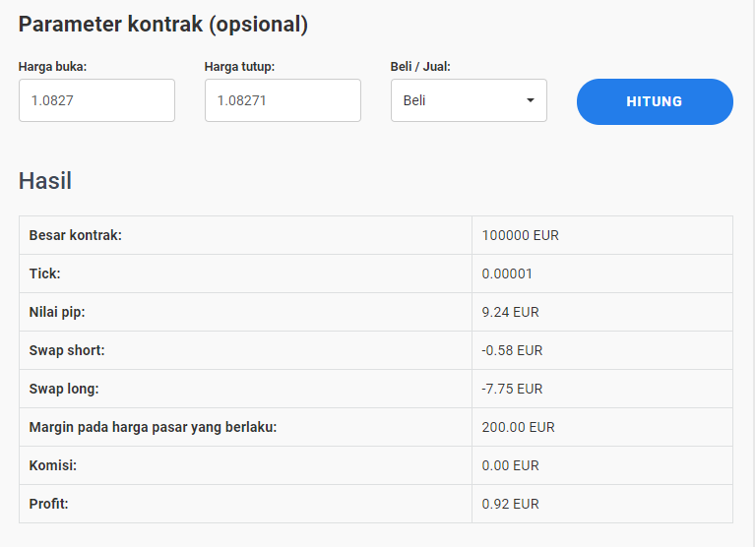
Task: Select the Profit value 0.92 EUR
Action: [x=510, y=504]
